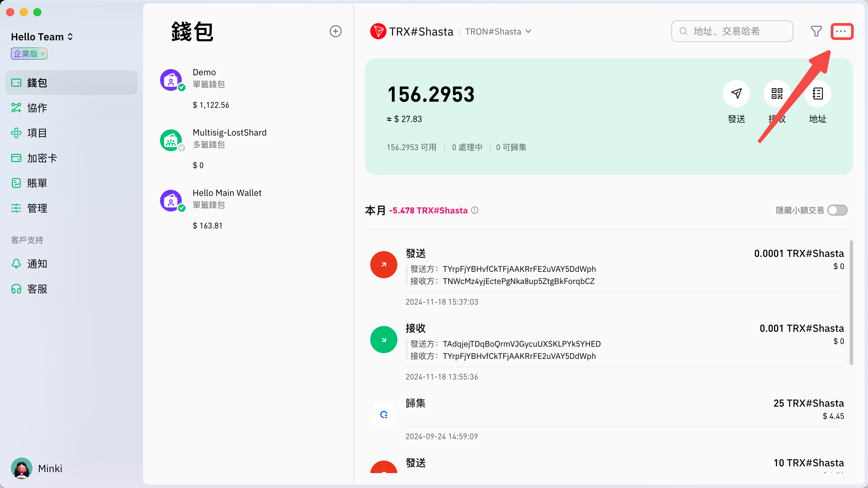868x488 pixels.
Task: Expand the Hello Team switcher
Action: click(x=42, y=37)
